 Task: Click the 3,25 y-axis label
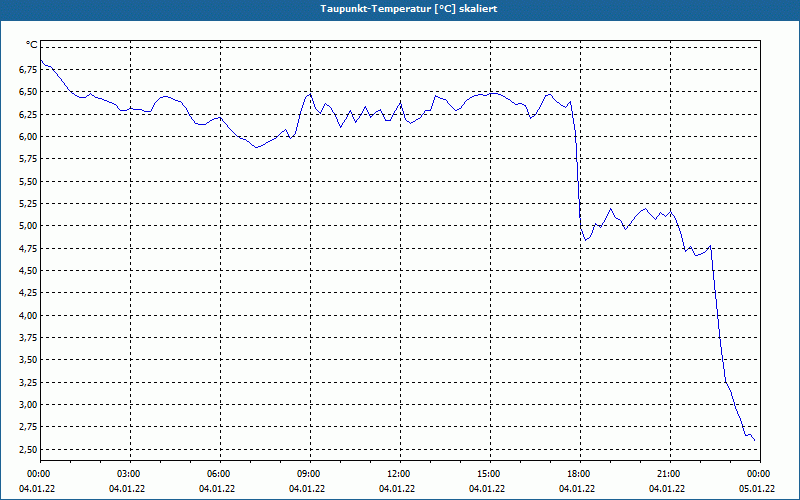tap(28, 383)
